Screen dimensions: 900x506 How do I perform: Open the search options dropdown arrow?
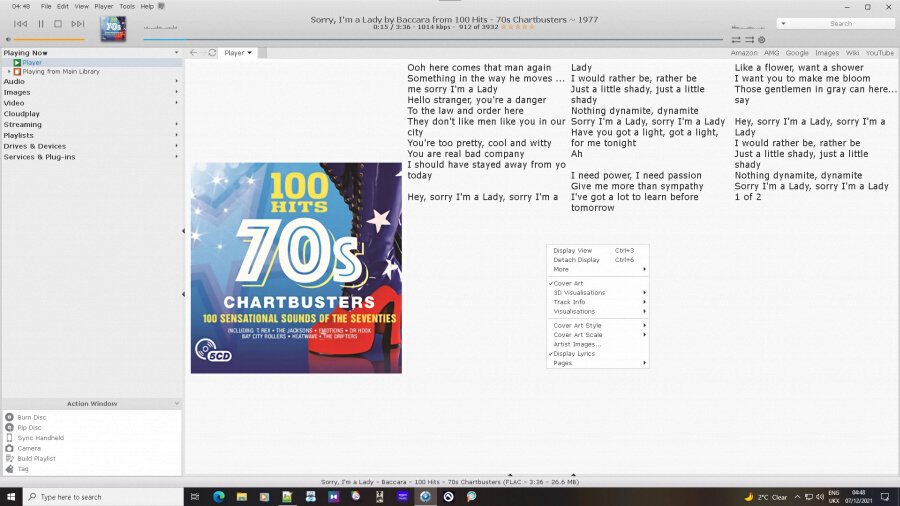(783, 24)
